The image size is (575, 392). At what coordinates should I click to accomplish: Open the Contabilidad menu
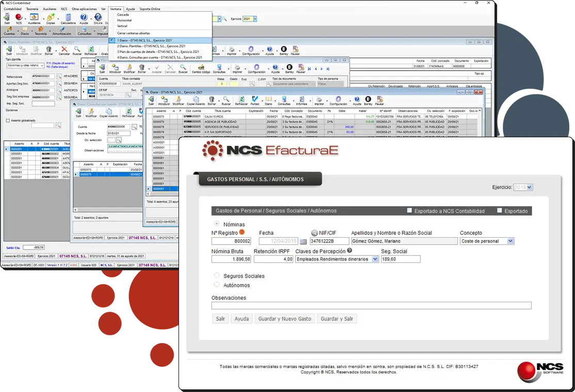[12, 9]
